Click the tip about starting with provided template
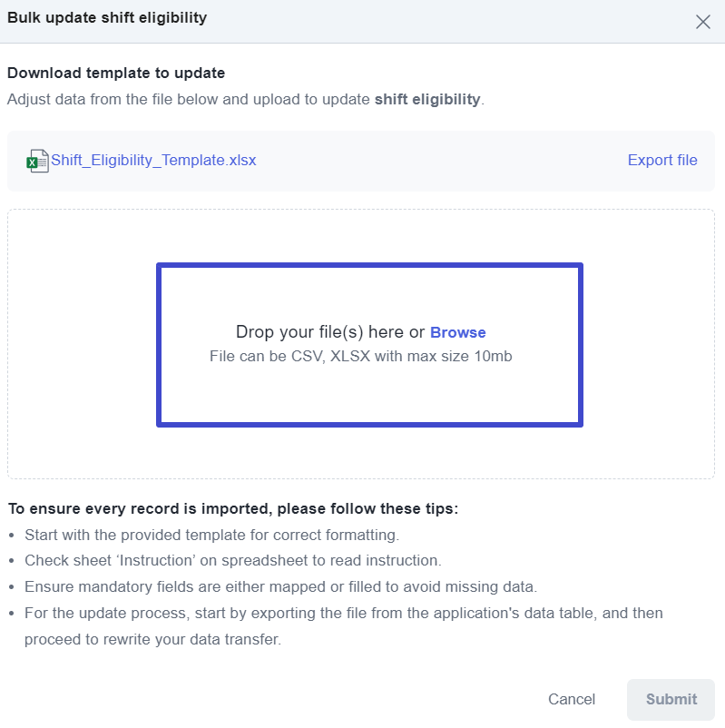725x728 pixels. tap(211, 535)
